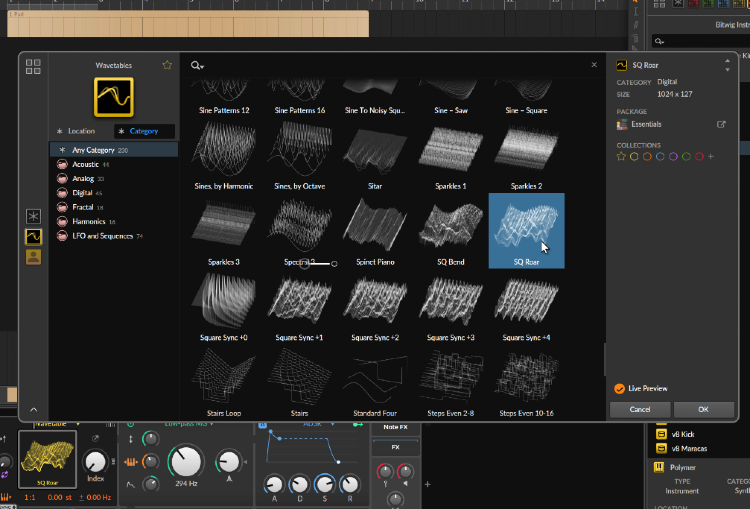Filter by LFO and Sequences category

tap(114, 236)
